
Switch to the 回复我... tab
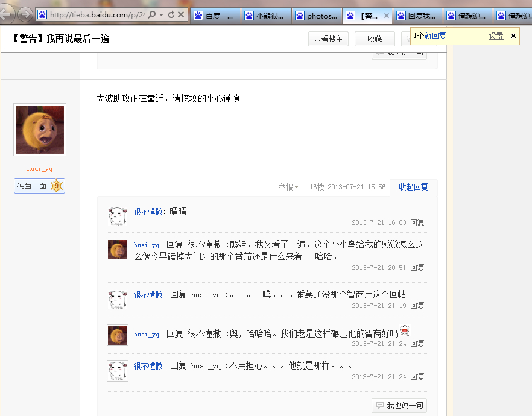coord(417,16)
